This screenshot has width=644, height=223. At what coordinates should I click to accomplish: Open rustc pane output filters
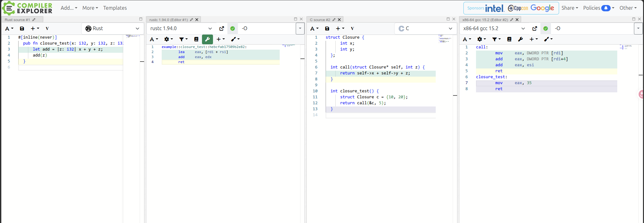click(183, 39)
